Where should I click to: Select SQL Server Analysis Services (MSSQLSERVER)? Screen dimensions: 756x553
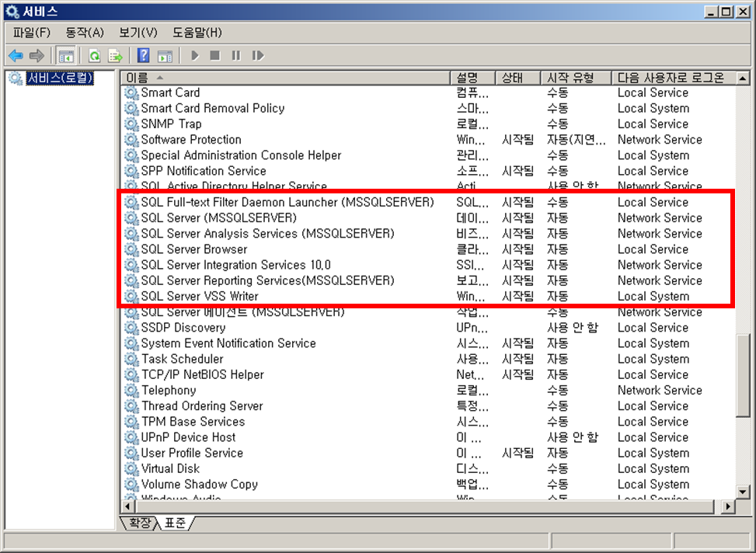coord(429,234)
